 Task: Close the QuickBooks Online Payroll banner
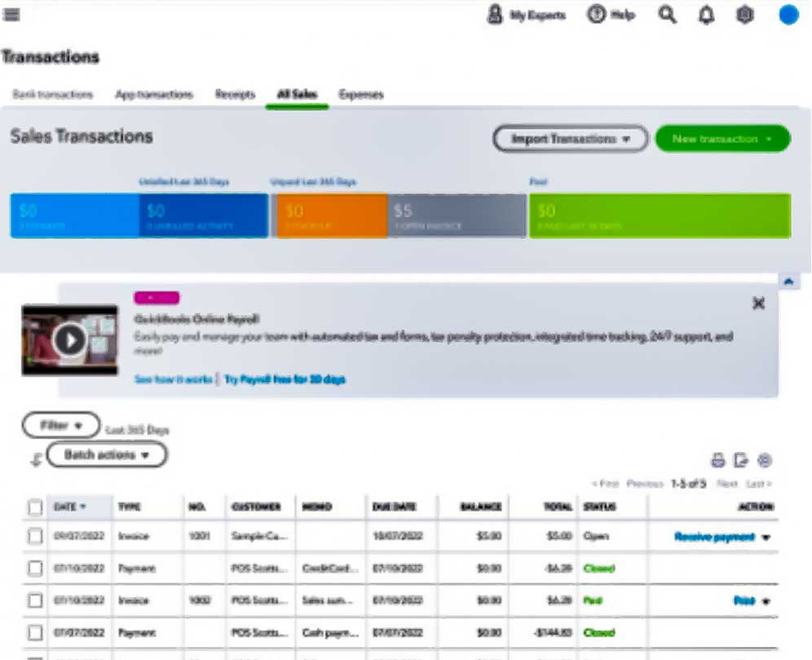(759, 303)
